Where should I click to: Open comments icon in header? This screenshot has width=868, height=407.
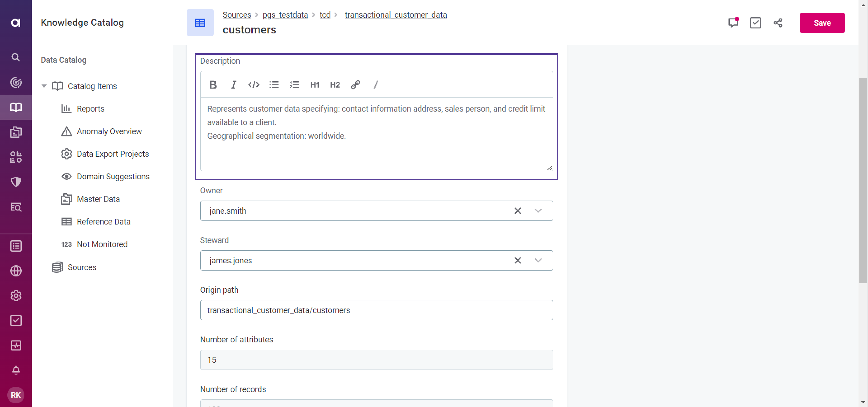[733, 23]
